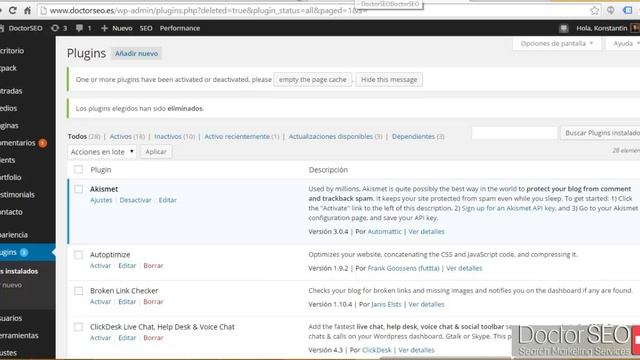Click the browser address bar URL
The height and width of the screenshot is (360, 640).
[208, 11]
